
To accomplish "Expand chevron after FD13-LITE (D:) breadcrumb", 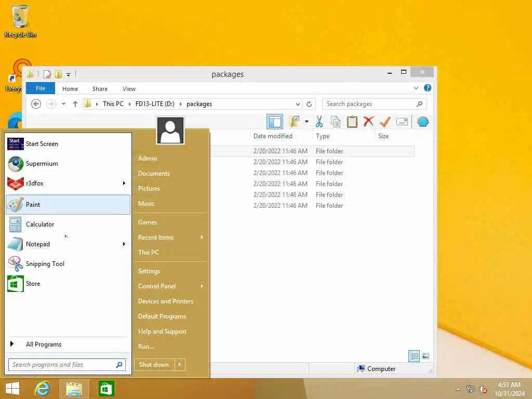I will (180, 104).
